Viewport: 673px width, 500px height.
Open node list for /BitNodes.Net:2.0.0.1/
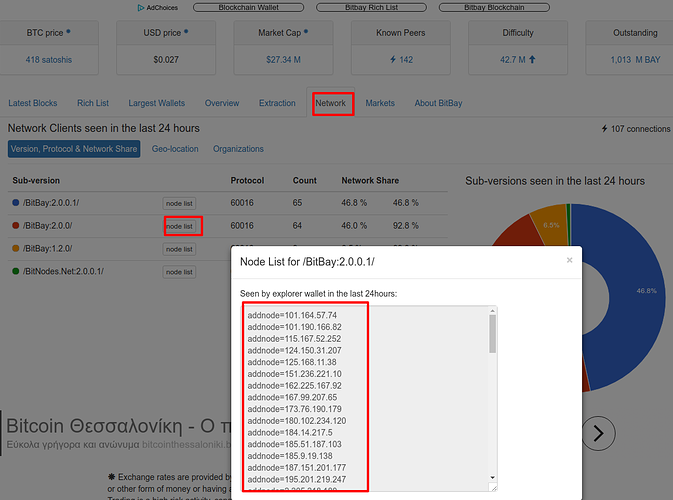click(179, 272)
